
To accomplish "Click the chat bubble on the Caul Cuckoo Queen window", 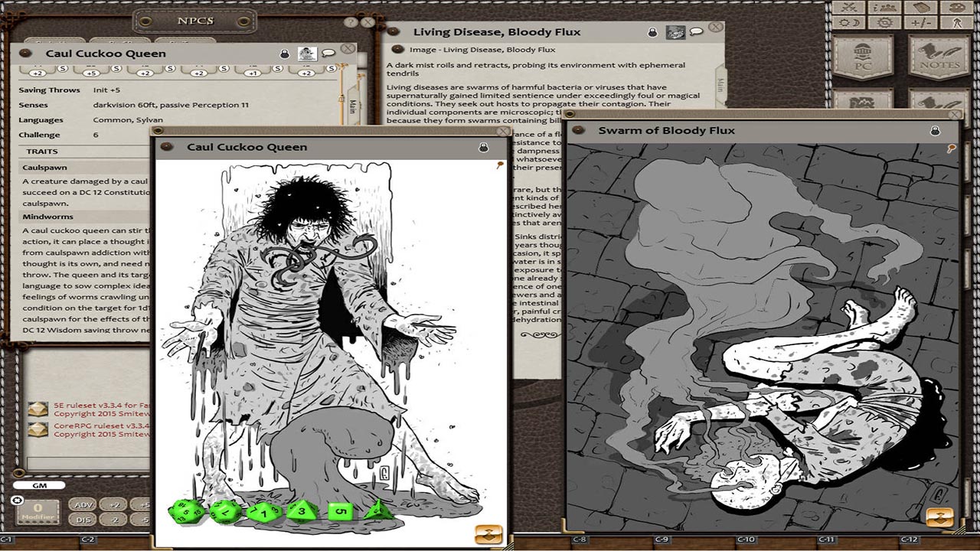I will point(328,52).
